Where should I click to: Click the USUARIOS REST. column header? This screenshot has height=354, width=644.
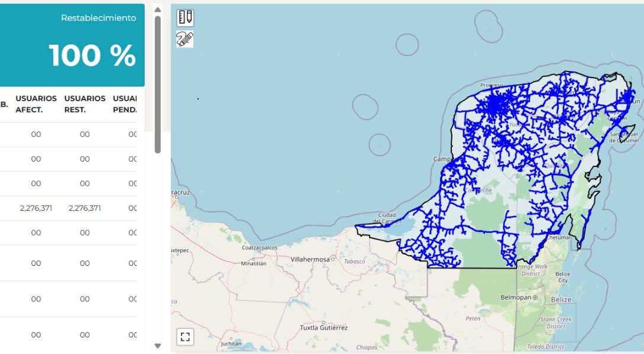click(x=85, y=104)
